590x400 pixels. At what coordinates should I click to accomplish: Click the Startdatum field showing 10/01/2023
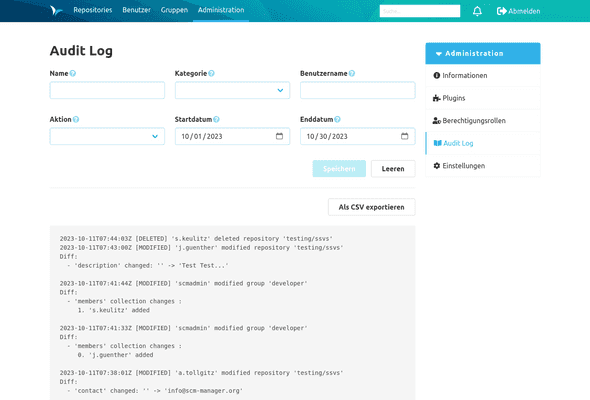click(232, 136)
